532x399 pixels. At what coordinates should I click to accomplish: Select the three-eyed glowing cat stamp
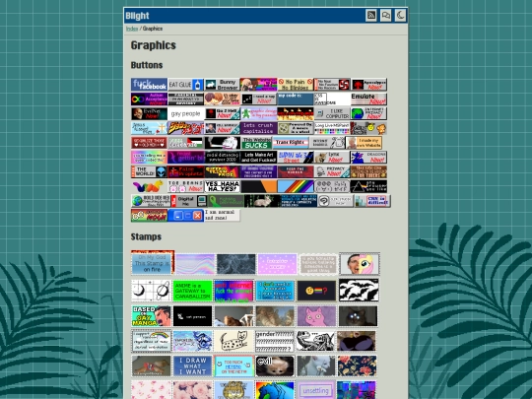(x=358, y=316)
